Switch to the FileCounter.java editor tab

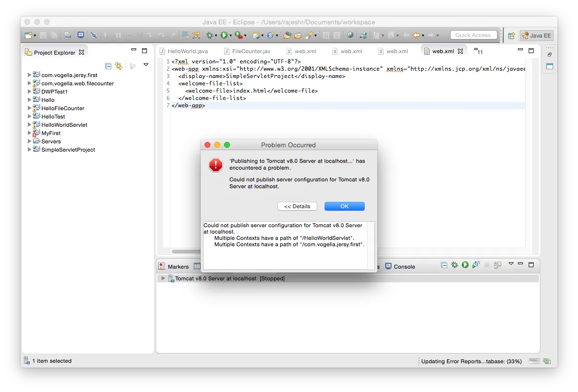click(248, 51)
